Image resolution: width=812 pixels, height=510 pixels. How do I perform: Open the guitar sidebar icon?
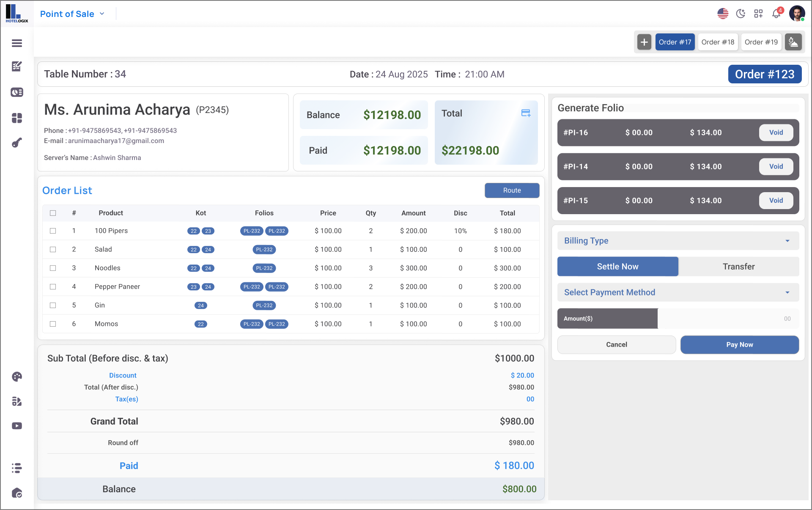click(x=17, y=143)
